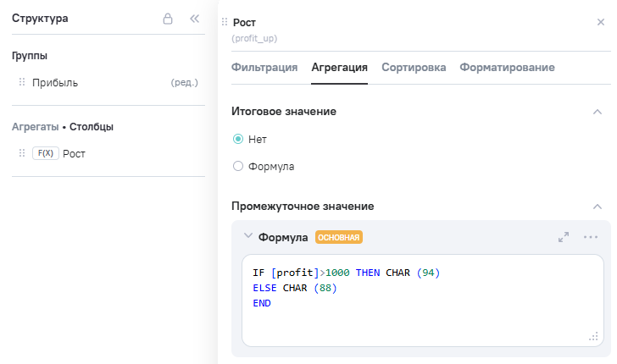The height and width of the screenshot is (364, 617).
Task: Collapse the Промежуточное значение section
Action: 598,206
